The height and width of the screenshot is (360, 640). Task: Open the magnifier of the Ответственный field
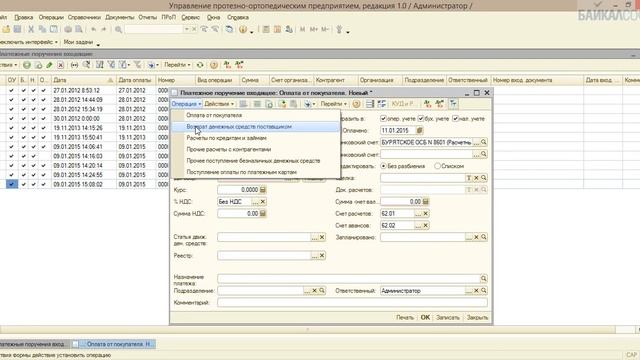tap(484, 291)
